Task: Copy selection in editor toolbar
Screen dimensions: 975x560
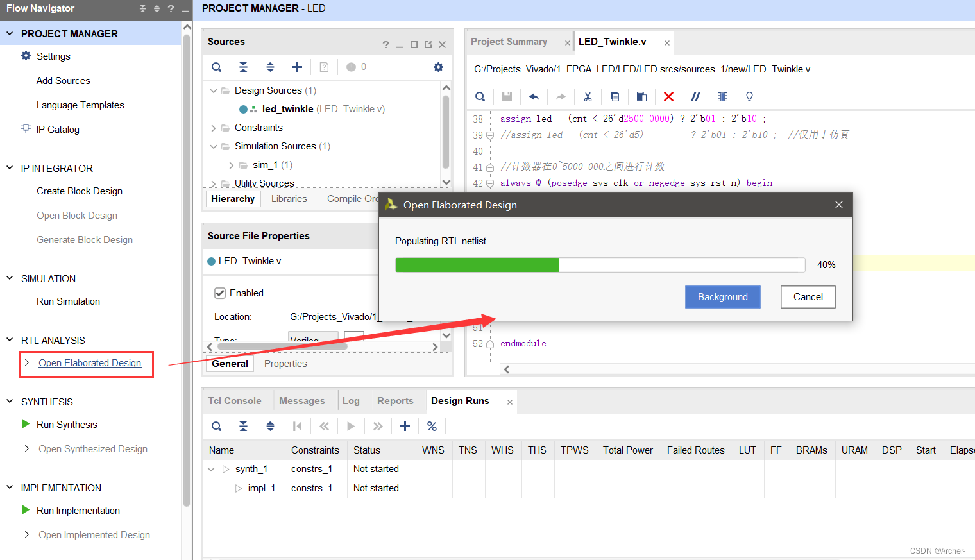Action: coord(615,96)
